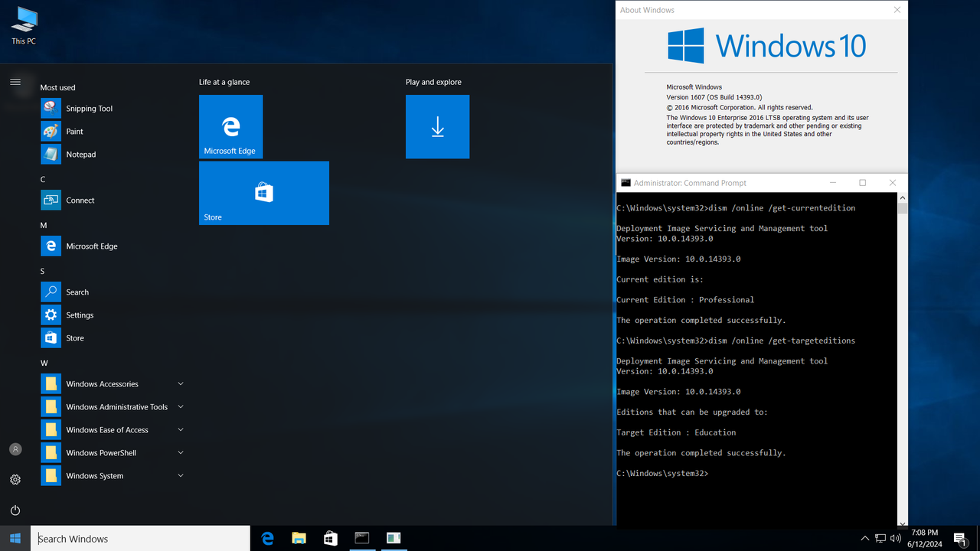Open Microsoft Edge in the app list

pyautogui.click(x=112, y=246)
